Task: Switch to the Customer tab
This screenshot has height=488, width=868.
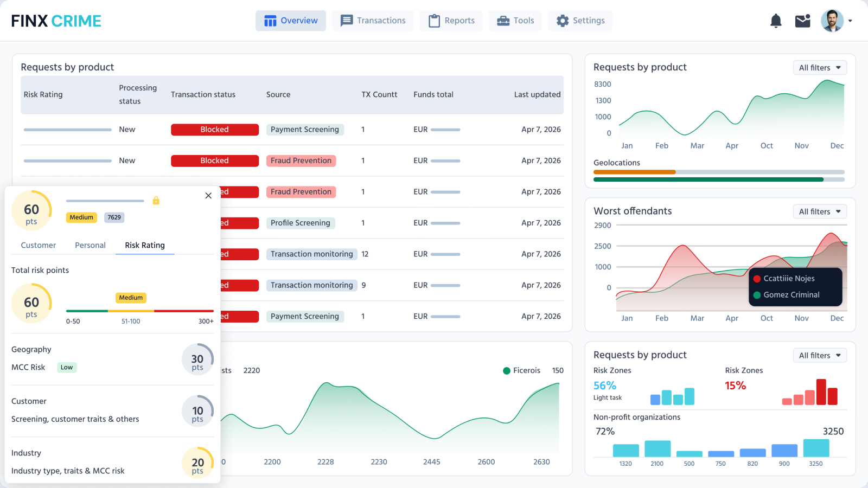Action: pos(37,245)
